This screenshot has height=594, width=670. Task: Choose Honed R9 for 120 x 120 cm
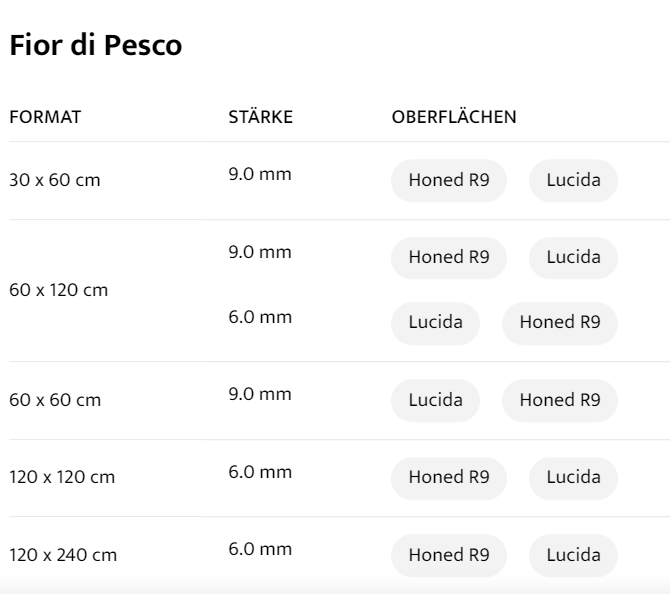tap(449, 477)
